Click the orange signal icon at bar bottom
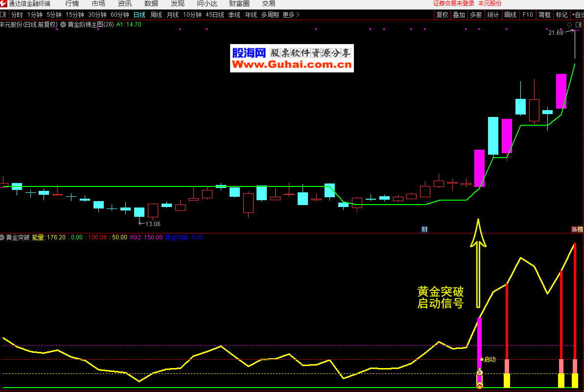The image size is (584, 392). pos(480,386)
